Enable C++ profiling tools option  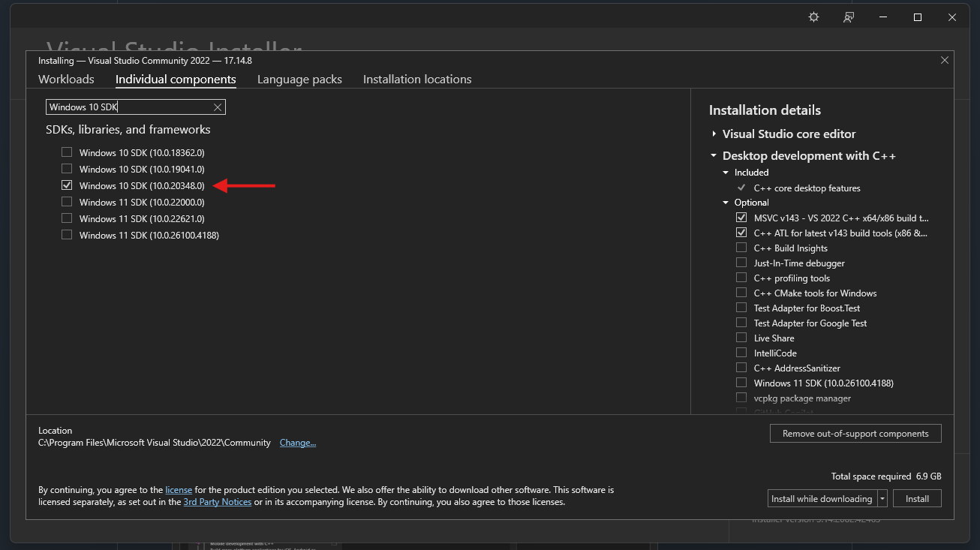(741, 278)
